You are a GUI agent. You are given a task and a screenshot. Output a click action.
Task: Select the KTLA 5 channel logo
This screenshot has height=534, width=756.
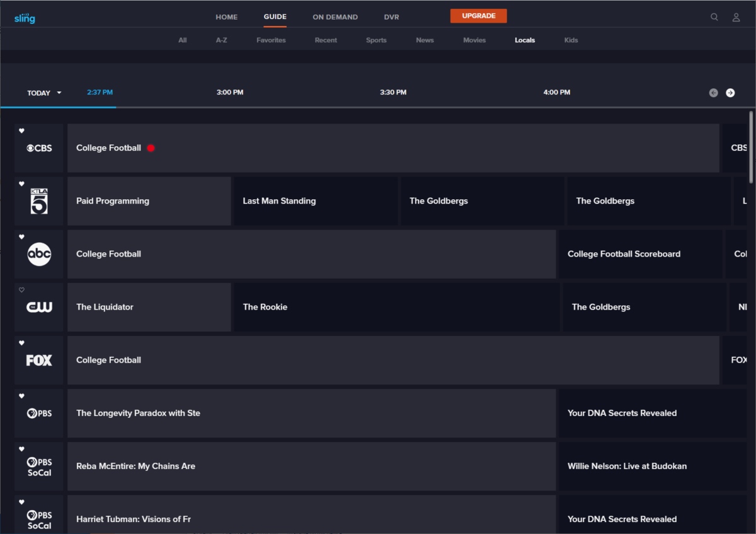coord(39,201)
